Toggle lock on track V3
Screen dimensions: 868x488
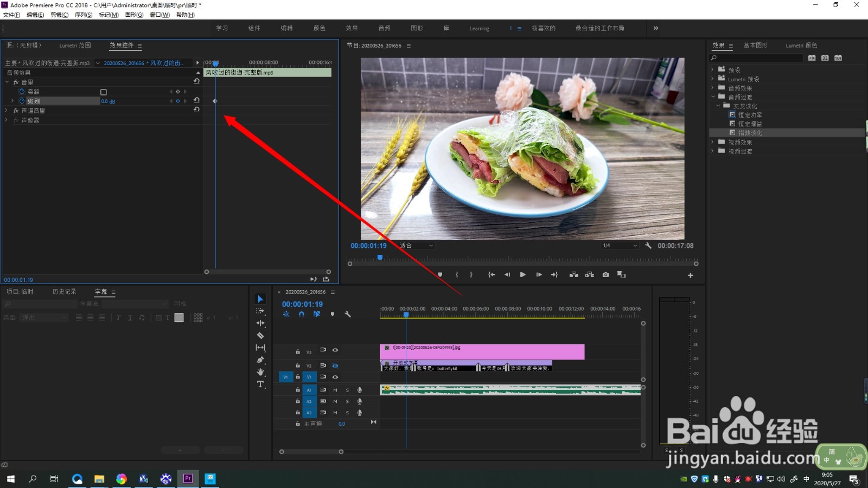tap(298, 351)
